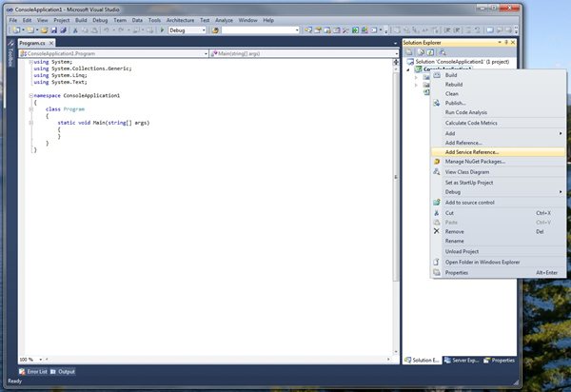571x392 pixels.
Task: Close the Program.cs tab with its X
Action: (51, 43)
